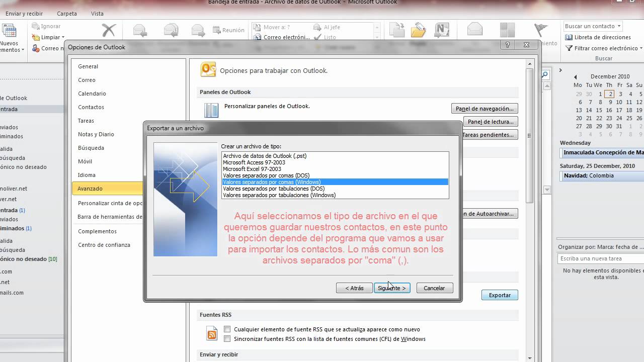Click the Delete (X) ribbon icon
Image resolution: width=644 pixels, height=362 pixels.
tap(109, 31)
